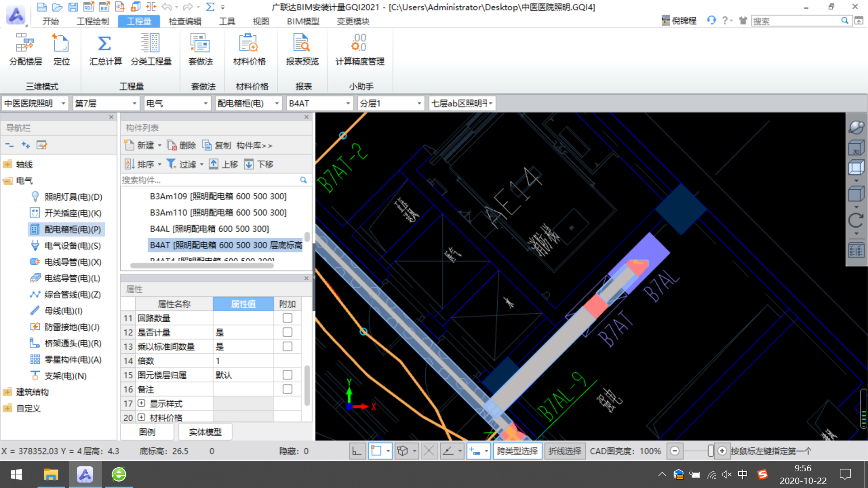Open 电气 discipline dropdown
This screenshot has height=488, width=868.
[x=206, y=103]
